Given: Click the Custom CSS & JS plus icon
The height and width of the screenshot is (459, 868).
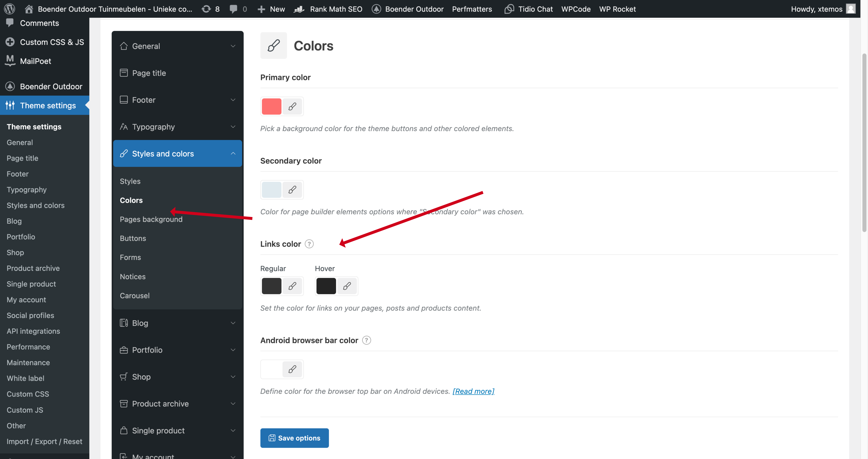Looking at the screenshot, I should [10, 42].
